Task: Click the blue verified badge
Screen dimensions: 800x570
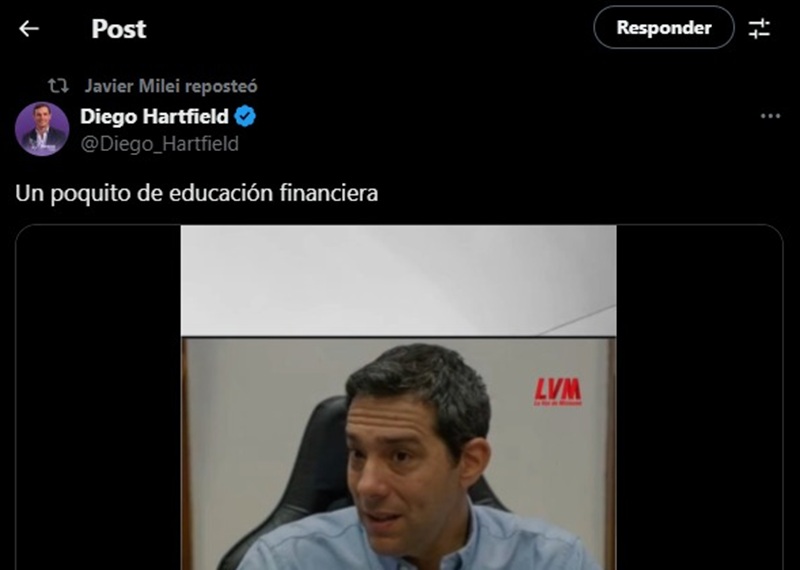Action: (245, 116)
